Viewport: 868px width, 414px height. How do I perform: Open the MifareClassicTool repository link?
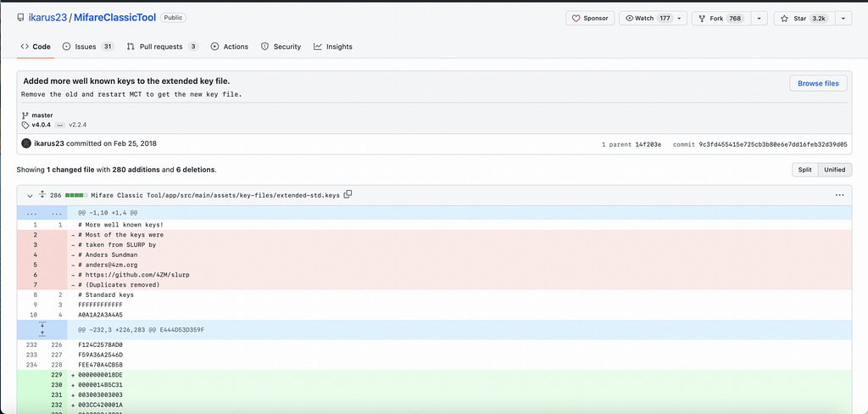114,18
